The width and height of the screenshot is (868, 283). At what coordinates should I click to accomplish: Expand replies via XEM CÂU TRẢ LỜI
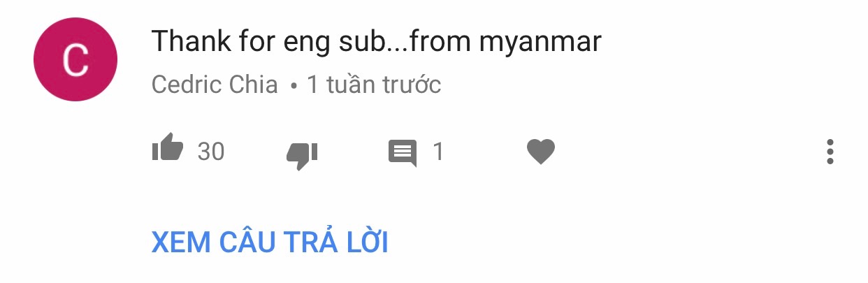[270, 242]
